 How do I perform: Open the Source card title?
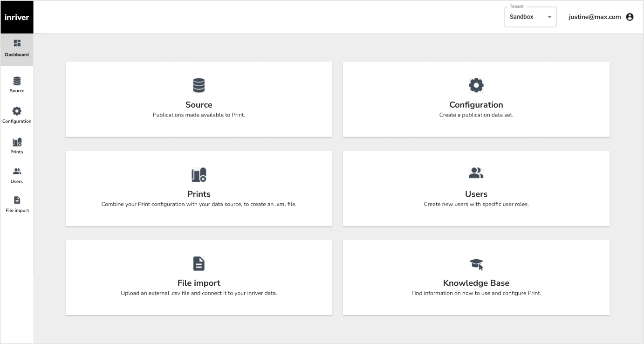pyautogui.click(x=199, y=105)
